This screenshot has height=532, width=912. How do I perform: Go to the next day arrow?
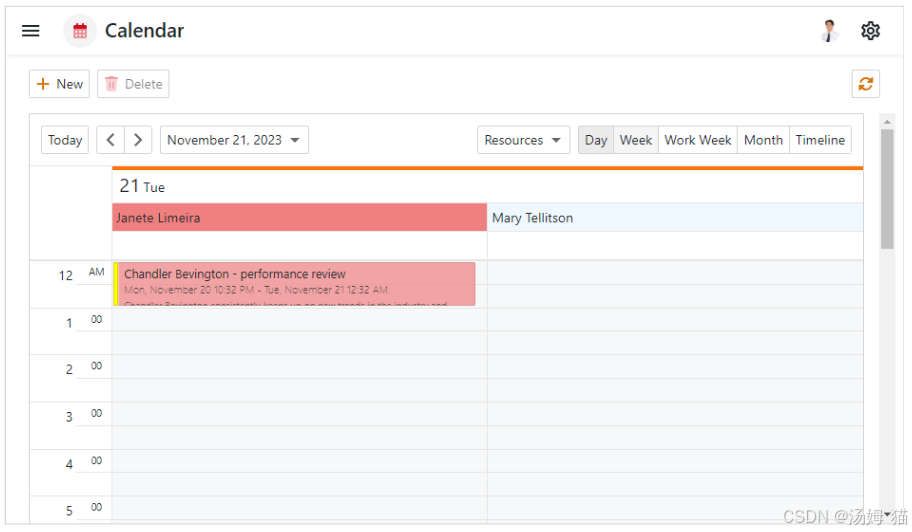138,140
